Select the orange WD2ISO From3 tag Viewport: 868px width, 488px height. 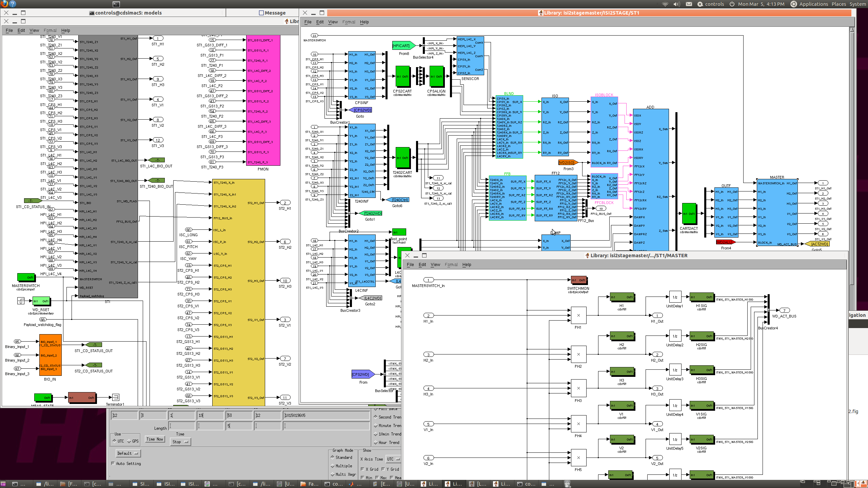click(568, 163)
